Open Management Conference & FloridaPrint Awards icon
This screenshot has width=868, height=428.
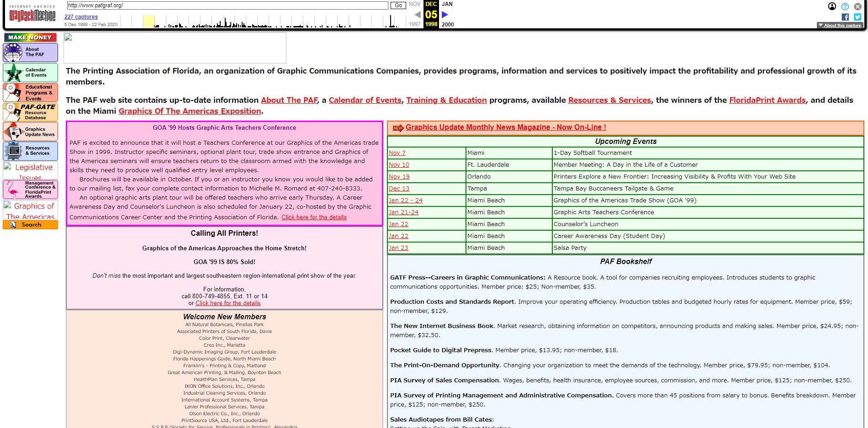[30, 190]
